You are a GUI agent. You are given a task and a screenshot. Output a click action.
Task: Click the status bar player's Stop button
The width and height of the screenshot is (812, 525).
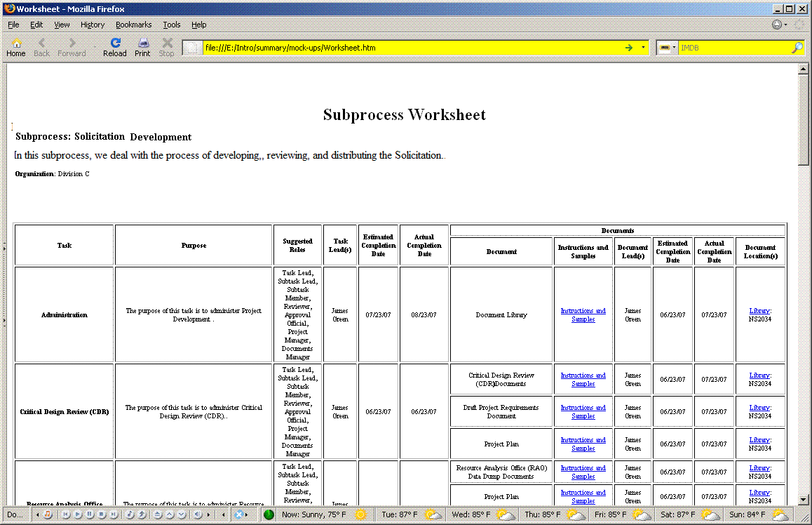(102, 514)
